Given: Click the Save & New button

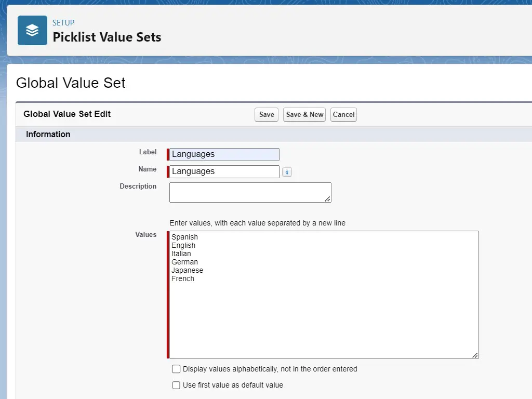Looking at the screenshot, I should [x=304, y=115].
